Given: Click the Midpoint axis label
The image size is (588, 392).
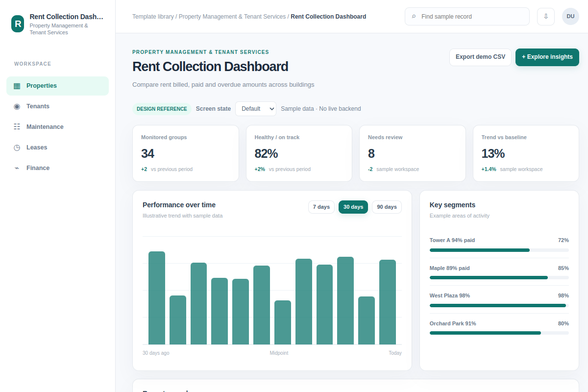Looking at the screenshot, I should (x=279, y=353).
